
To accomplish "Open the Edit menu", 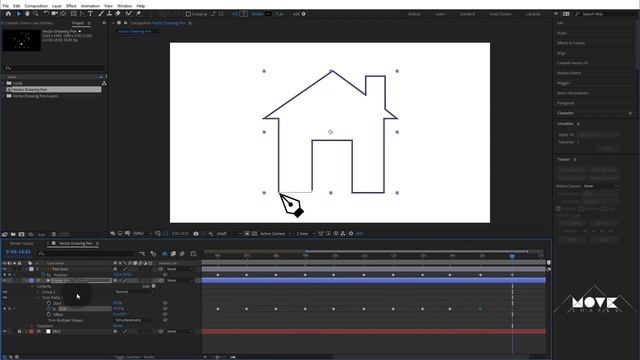I will tap(17, 6).
